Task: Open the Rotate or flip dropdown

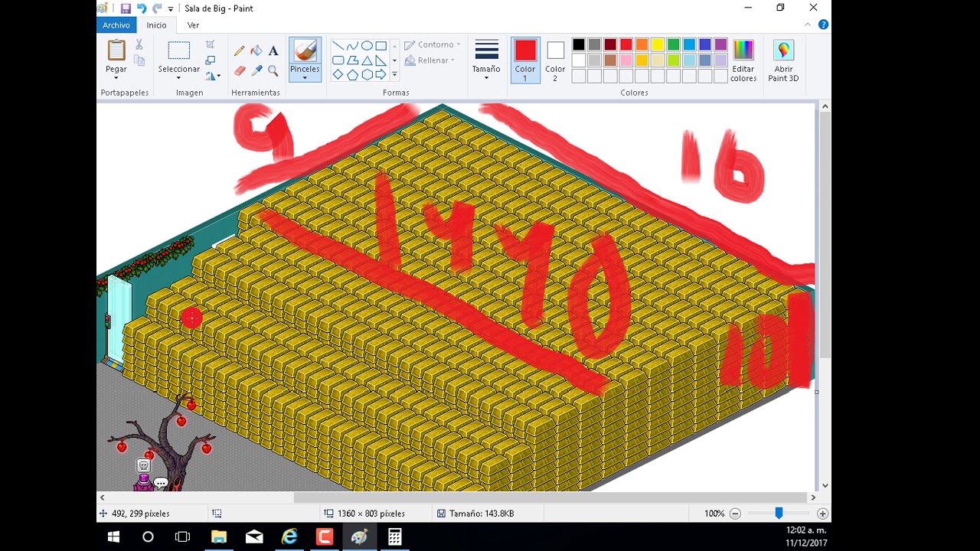Action: tap(213, 75)
